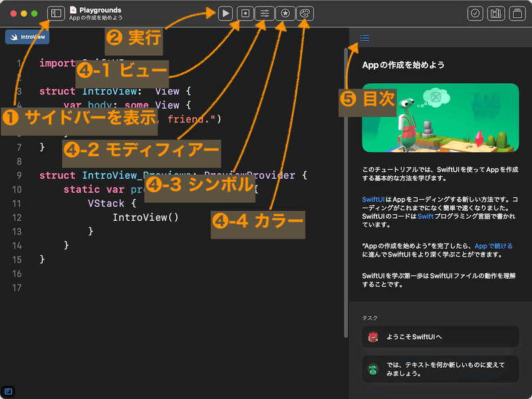Select the IntroView file tab
This screenshot has width=532, height=399.
pyautogui.click(x=27, y=37)
